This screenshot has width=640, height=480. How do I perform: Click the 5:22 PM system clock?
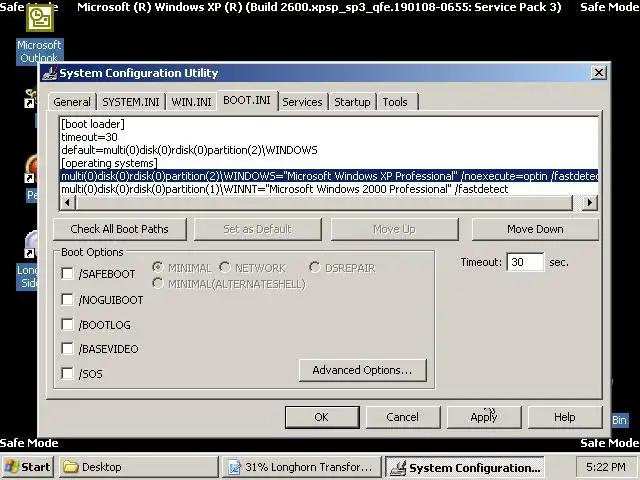605,467
